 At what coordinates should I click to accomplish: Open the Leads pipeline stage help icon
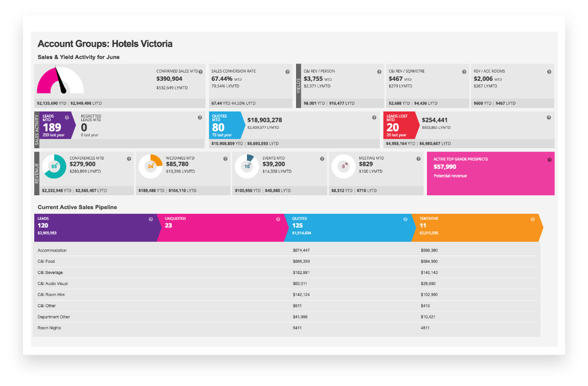[x=150, y=219]
